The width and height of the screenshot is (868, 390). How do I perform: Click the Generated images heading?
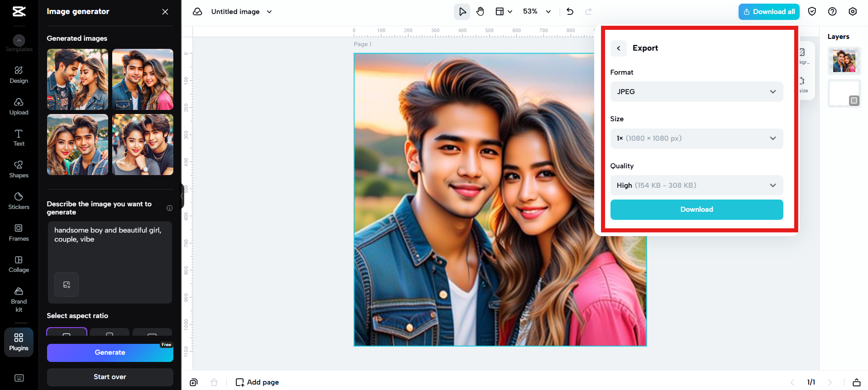click(x=77, y=38)
